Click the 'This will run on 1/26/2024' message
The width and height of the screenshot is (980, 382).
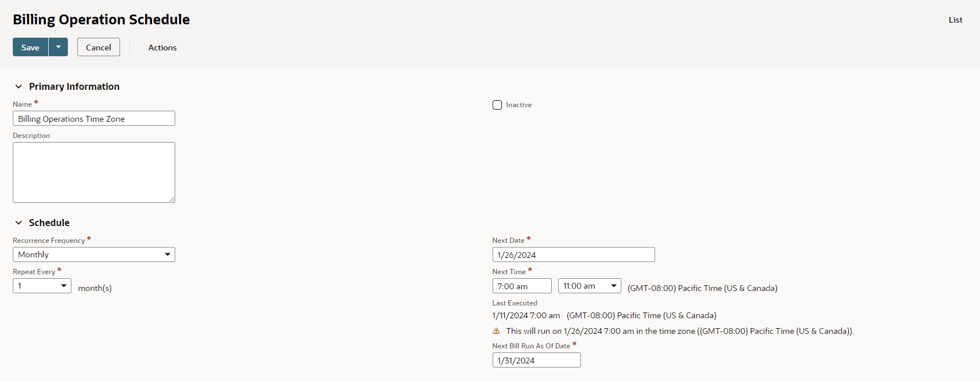click(680, 331)
